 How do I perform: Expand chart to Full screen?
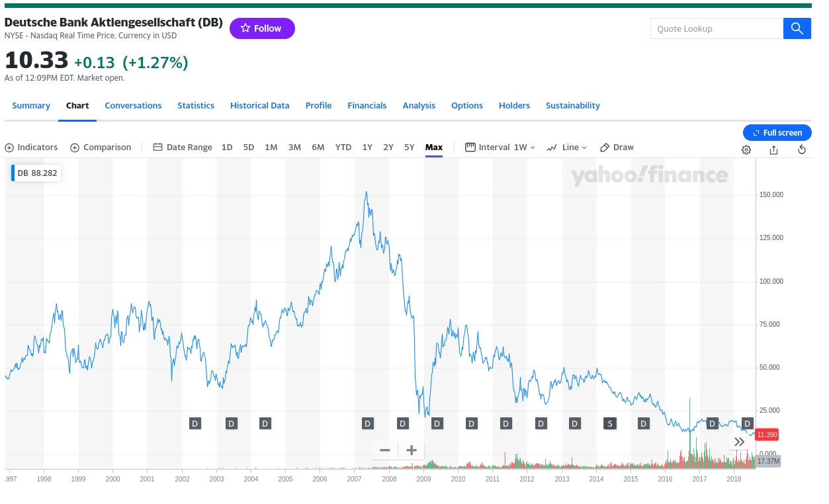tap(777, 132)
